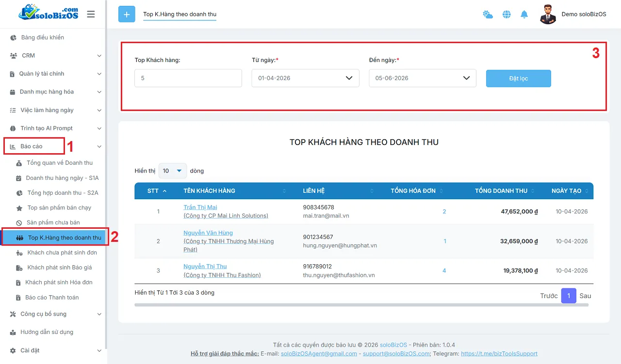The image size is (621, 364).
Task: Collapse the Báo cáo menu chevron
Action: [99, 146]
